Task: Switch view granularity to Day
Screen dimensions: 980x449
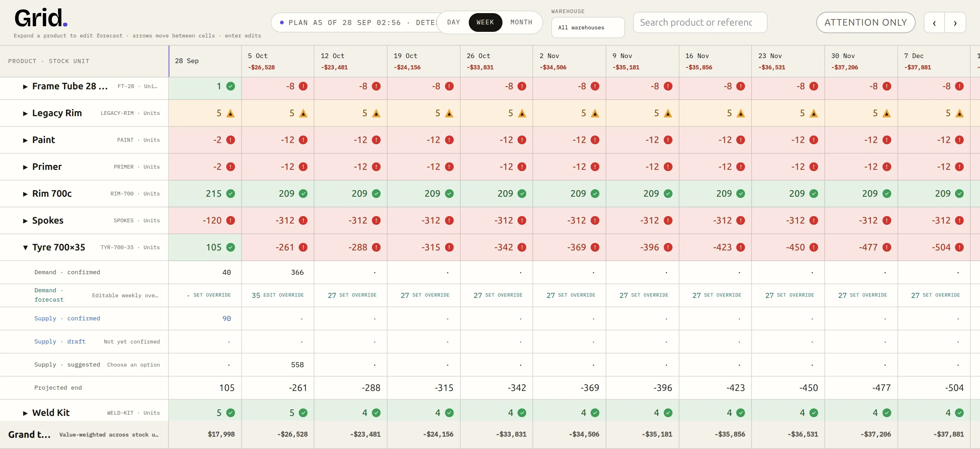Action: tap(453, 22)
